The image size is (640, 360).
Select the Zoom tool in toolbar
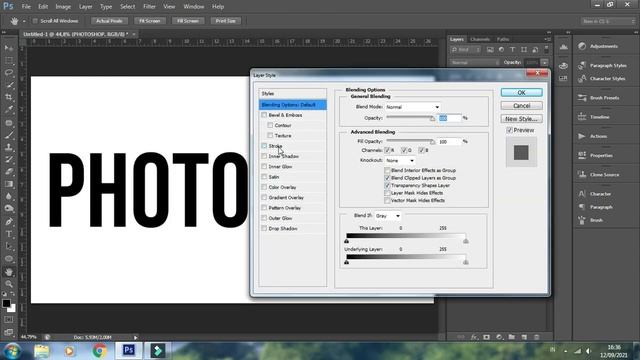pyautogui.click(x=9, y=284)
